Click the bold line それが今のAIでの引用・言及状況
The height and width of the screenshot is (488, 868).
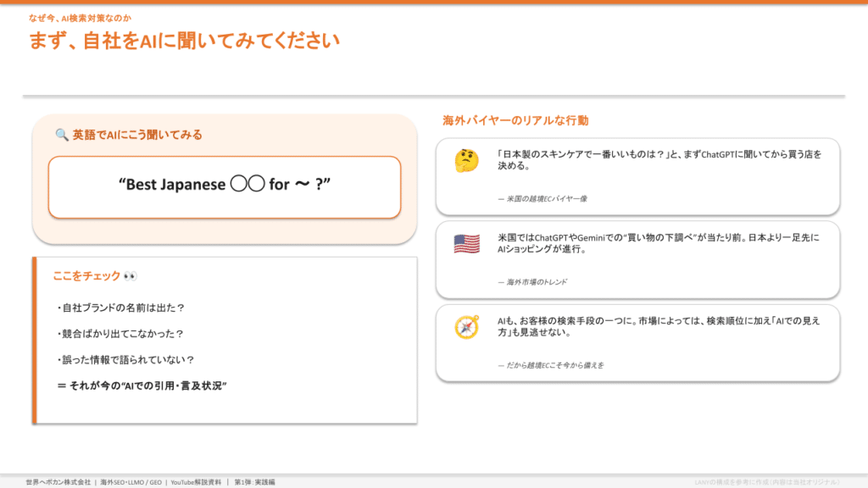pos(142,385)
